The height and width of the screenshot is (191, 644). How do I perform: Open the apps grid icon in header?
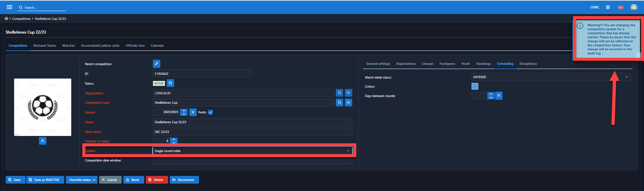608,7
